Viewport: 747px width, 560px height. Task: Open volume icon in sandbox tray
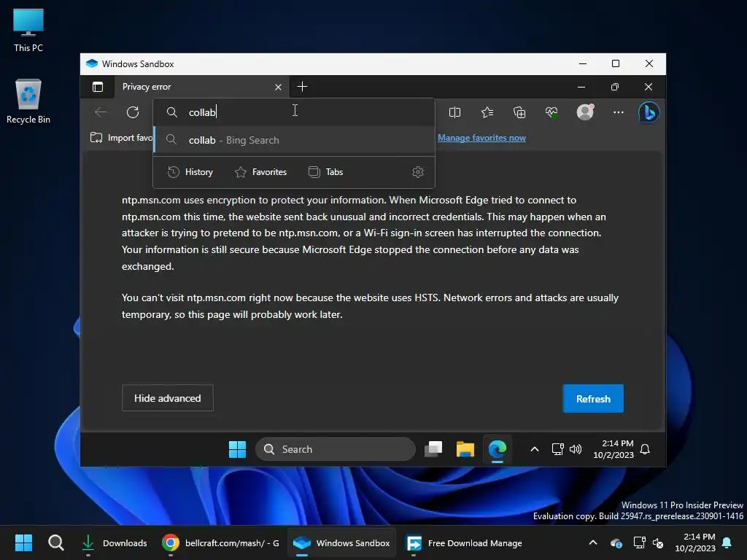[x=576, y=449]
